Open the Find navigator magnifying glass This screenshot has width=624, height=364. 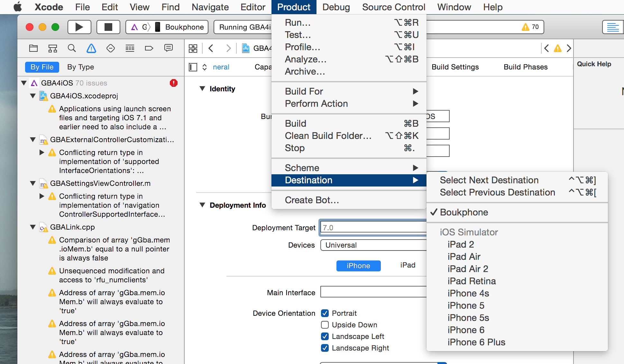pos(72,48)
